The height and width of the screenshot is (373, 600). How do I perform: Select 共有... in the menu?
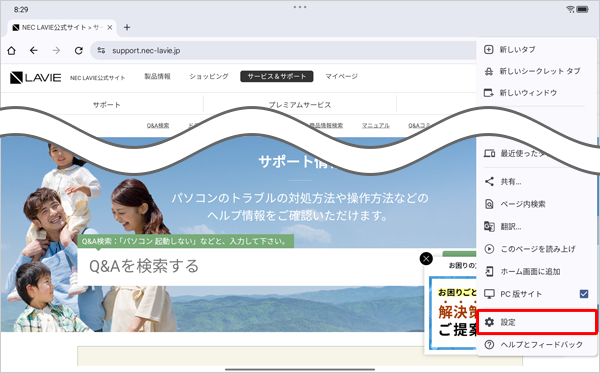[x=536, y=182]
